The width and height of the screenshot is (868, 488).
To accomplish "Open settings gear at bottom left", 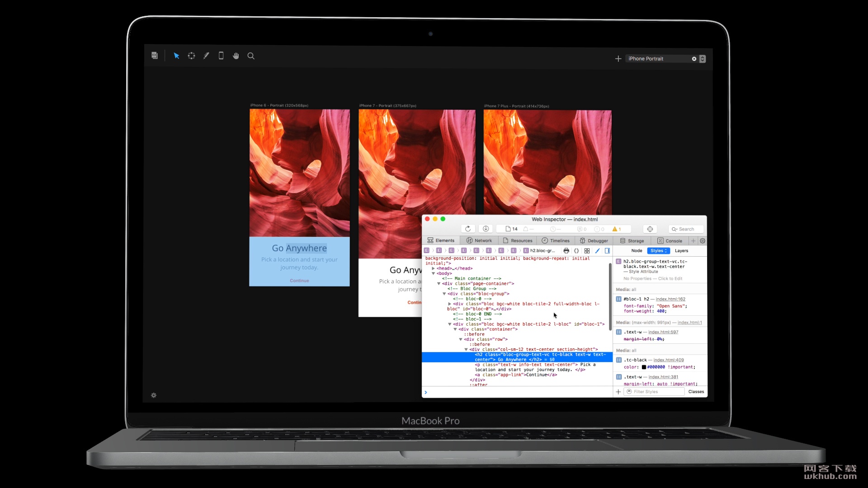I will [154, 395].
